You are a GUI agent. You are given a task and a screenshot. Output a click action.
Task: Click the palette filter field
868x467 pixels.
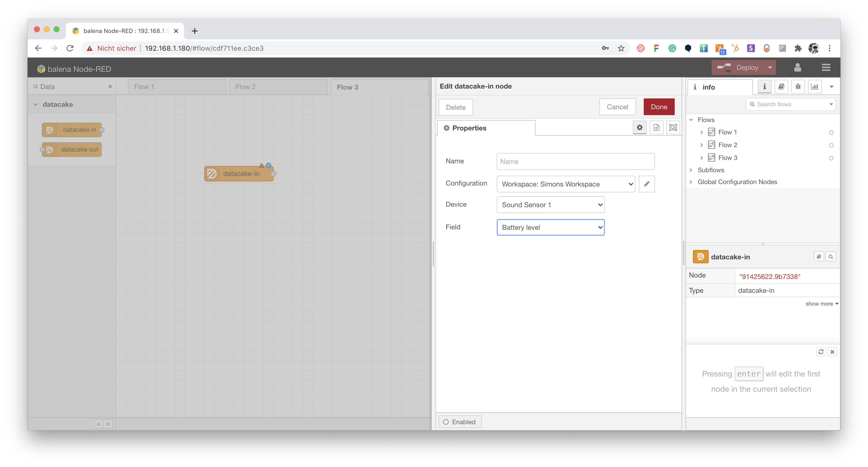[72, 87]
